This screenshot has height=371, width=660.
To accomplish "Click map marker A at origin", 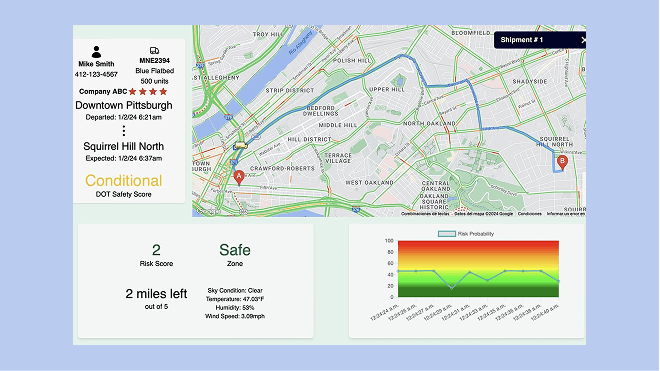I will 239,177.
